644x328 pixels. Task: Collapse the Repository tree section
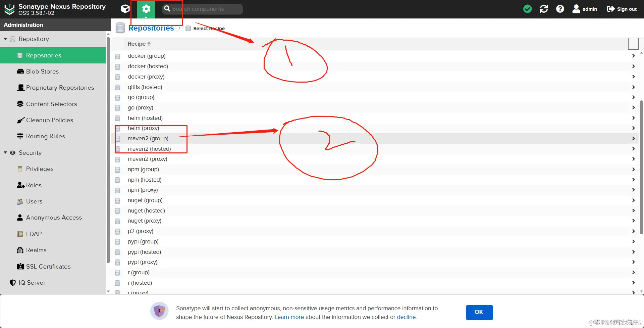[5, 39]
